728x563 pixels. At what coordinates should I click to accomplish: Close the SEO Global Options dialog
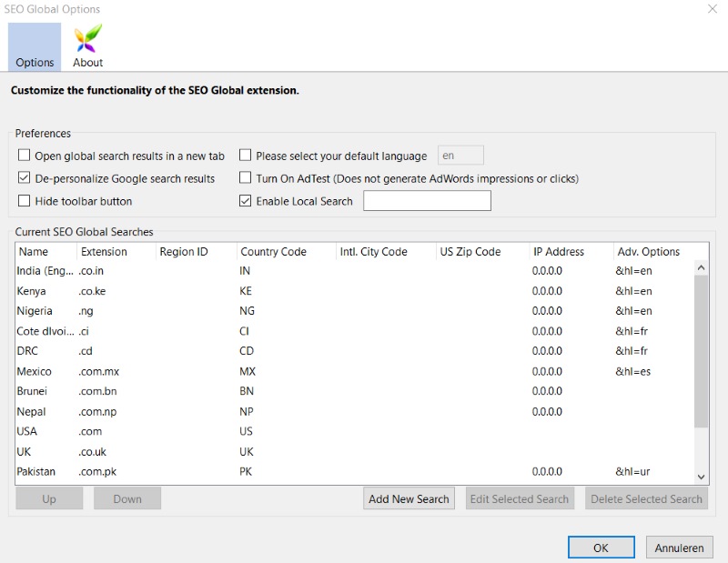coord(713,9)
